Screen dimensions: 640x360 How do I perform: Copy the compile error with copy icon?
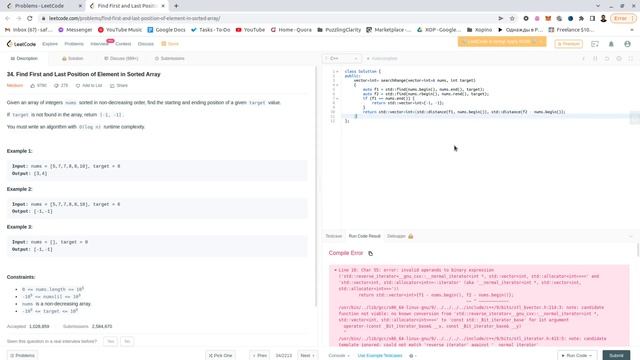click(x=371, y=253)
